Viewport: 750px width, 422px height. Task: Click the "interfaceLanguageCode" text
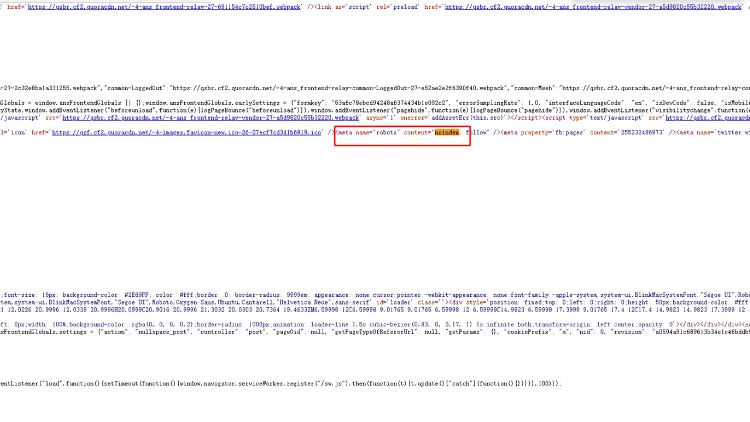585,103
